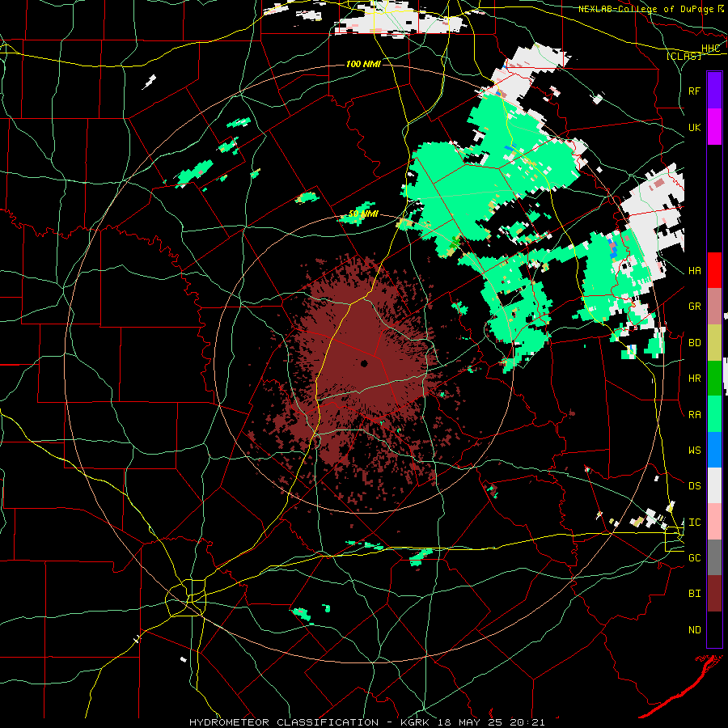Click the 'RA' legend label
Viewport: 728px width, 728px height.
click(694, 414)
